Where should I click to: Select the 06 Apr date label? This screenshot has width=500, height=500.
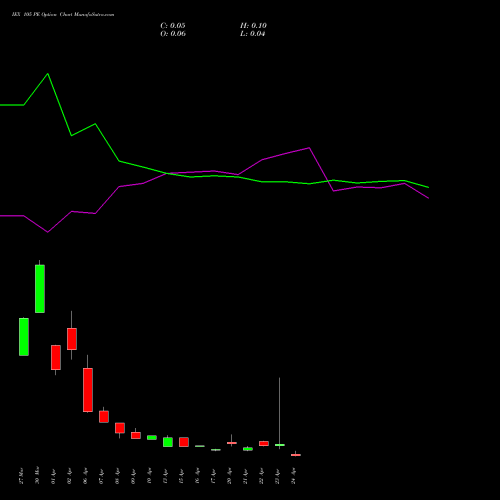click(x=85, y=476)
